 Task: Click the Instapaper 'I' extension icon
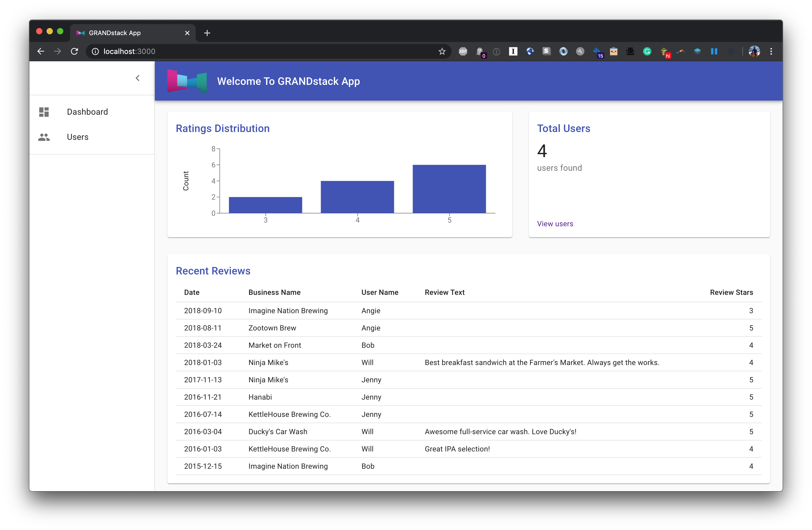click(x=513, y=52)
